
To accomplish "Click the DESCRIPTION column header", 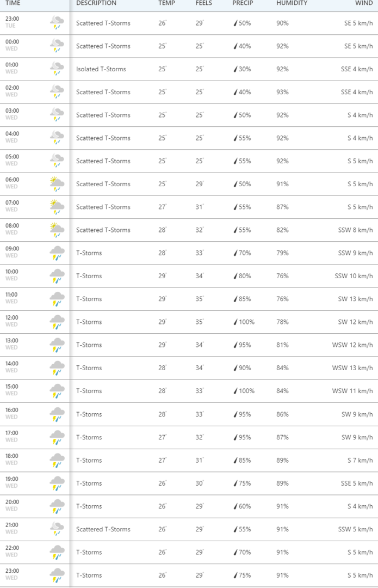I will point(96,3).
